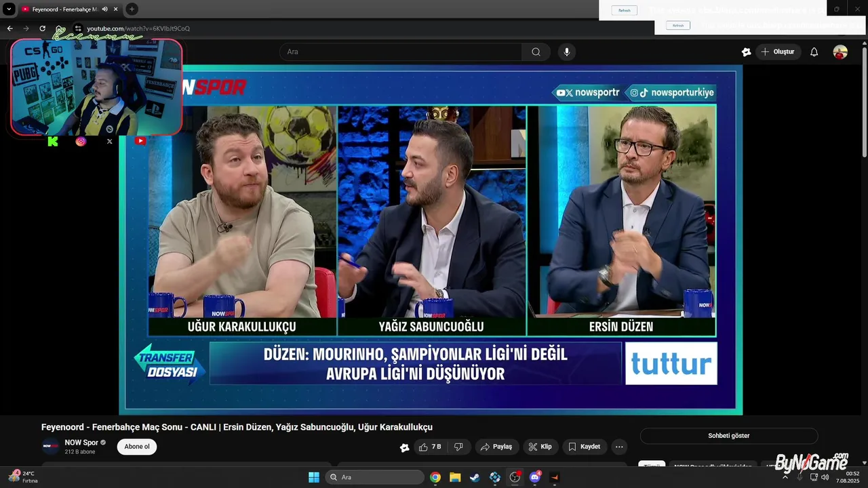This screenshot has height=488, width=868.
Task: Open volume control speaker icon
Action: (x=825, y=477)
